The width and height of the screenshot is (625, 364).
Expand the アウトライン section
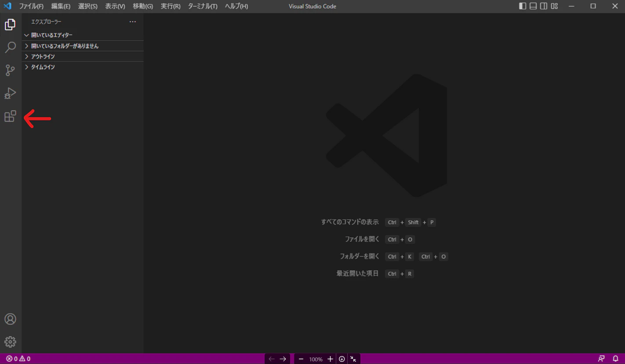tap(83, 57)
